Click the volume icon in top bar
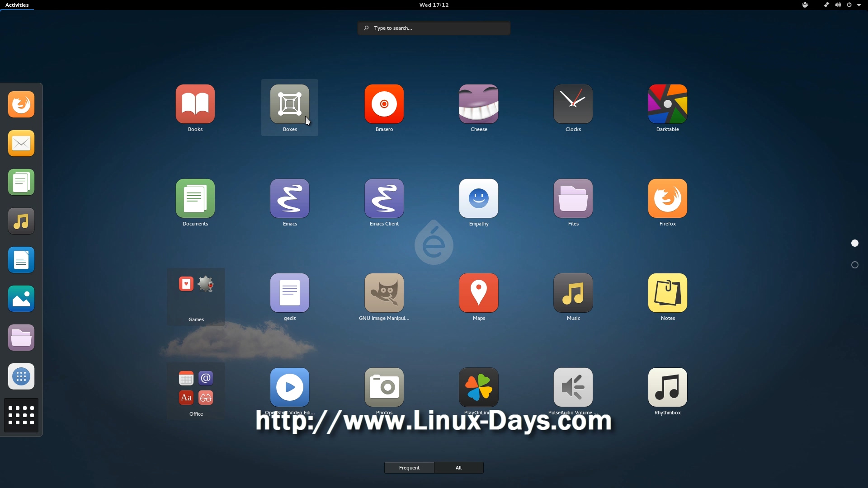This screenshot has width=868, height=488. [838, 5]
